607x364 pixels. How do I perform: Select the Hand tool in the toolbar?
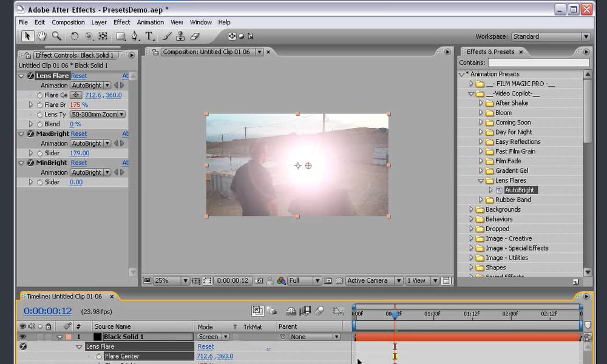coord(41,36)
